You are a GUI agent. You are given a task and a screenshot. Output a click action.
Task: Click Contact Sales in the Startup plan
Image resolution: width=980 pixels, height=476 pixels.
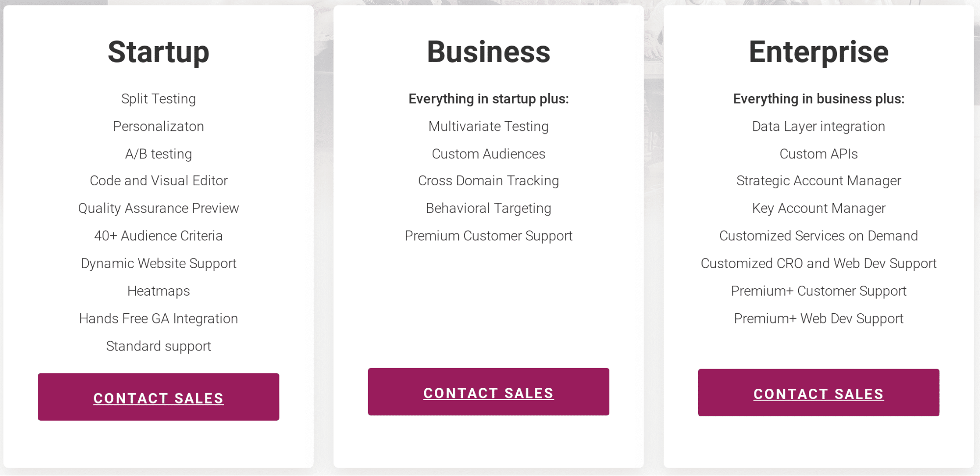coord(158,397)
